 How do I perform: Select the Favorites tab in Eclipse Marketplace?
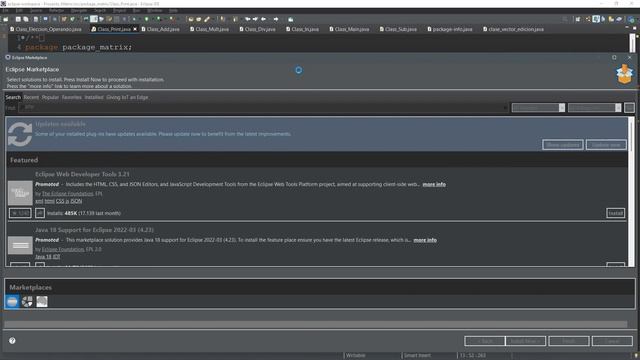[71, 97]
